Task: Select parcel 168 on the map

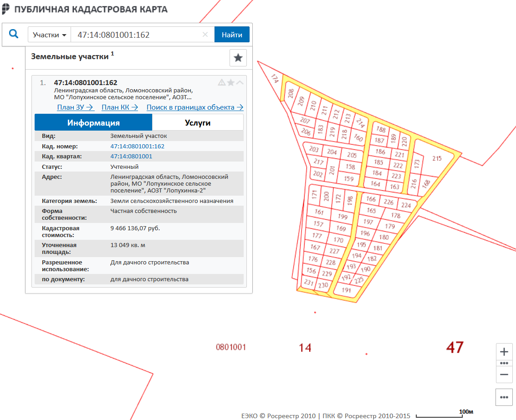Action: (x=426, y=183)
